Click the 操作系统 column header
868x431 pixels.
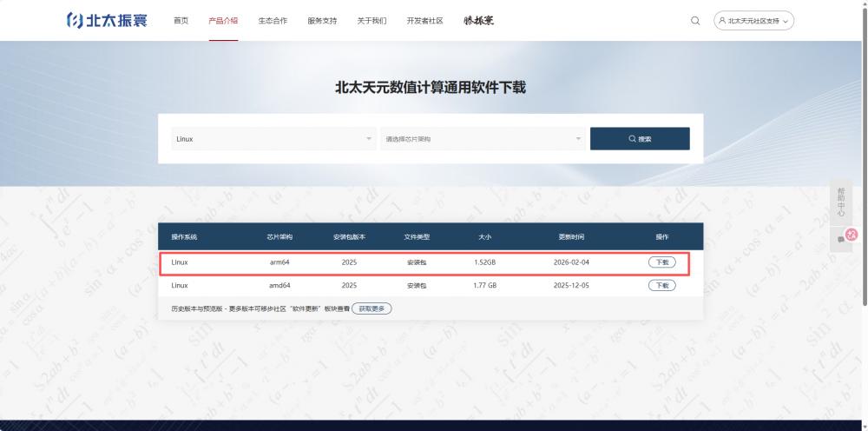tap(184, 236)
